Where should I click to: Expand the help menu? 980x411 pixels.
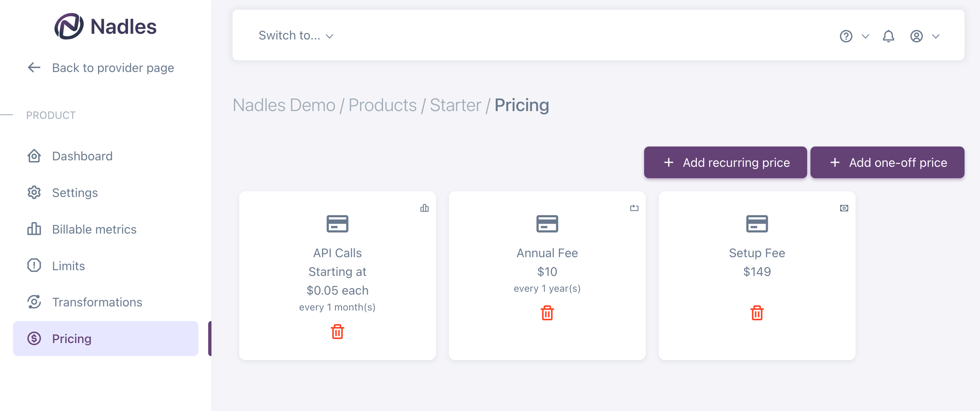(x=854, y=36)
